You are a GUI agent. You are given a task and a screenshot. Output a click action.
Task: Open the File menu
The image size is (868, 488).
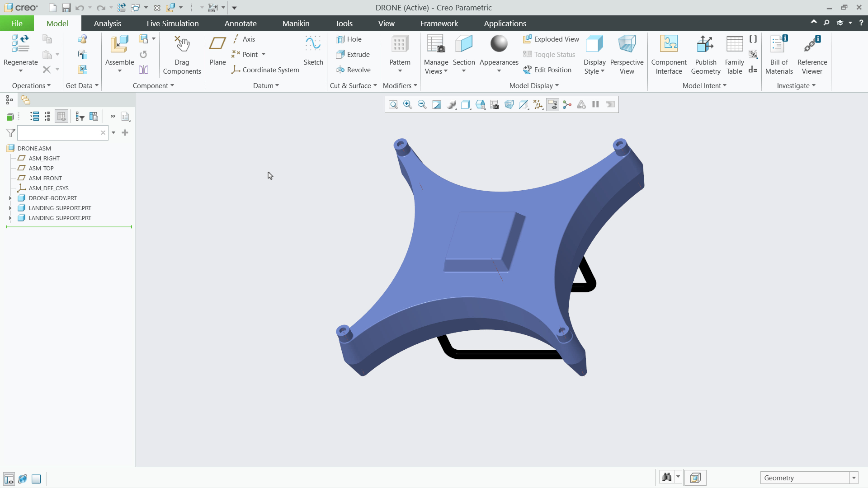[x=17, y=23]
